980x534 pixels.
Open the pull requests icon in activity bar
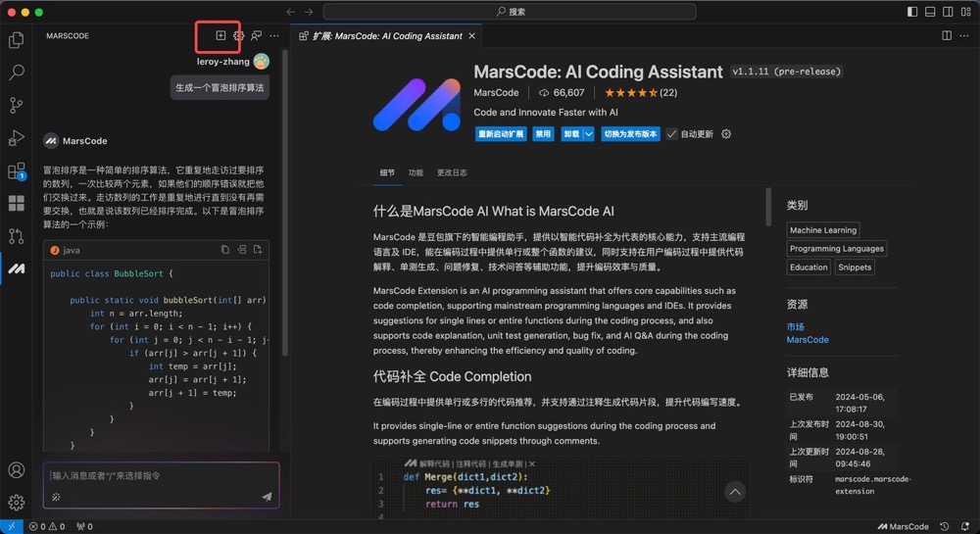pos(17,236)
